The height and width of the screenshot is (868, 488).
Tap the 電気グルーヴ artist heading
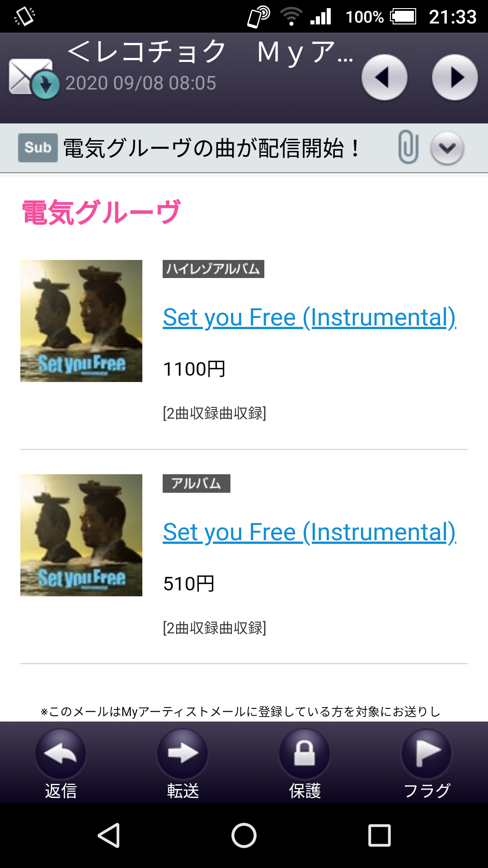point(102,212)
